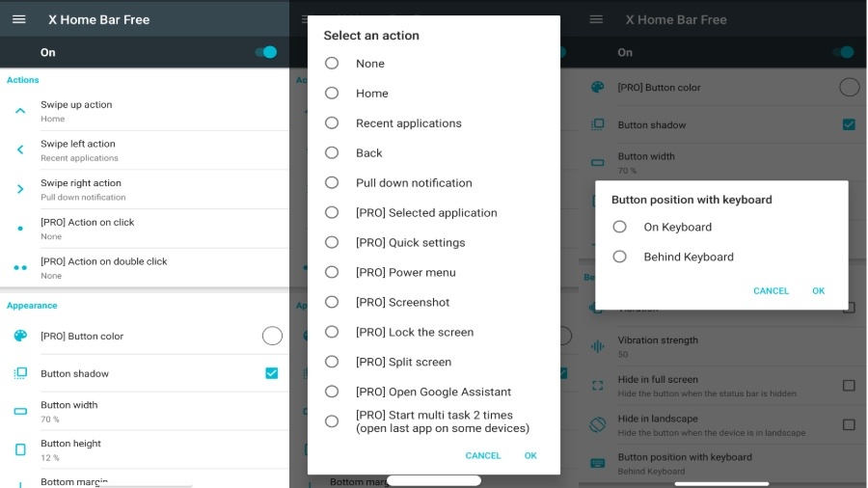Open the white Button color swatch circle

(272, 336)
